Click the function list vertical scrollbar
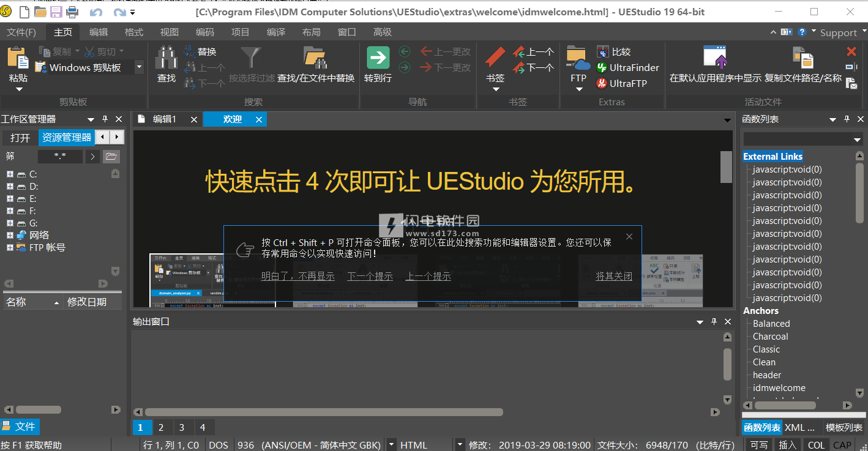The height and width of the screenshot is (451, 868). [860, 193]
